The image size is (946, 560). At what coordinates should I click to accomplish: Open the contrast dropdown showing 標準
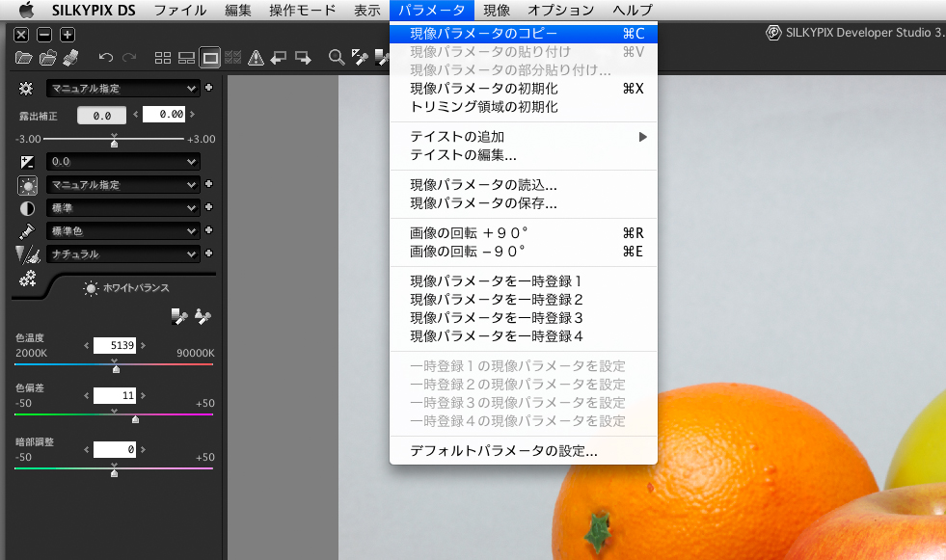tap(122, 207)
